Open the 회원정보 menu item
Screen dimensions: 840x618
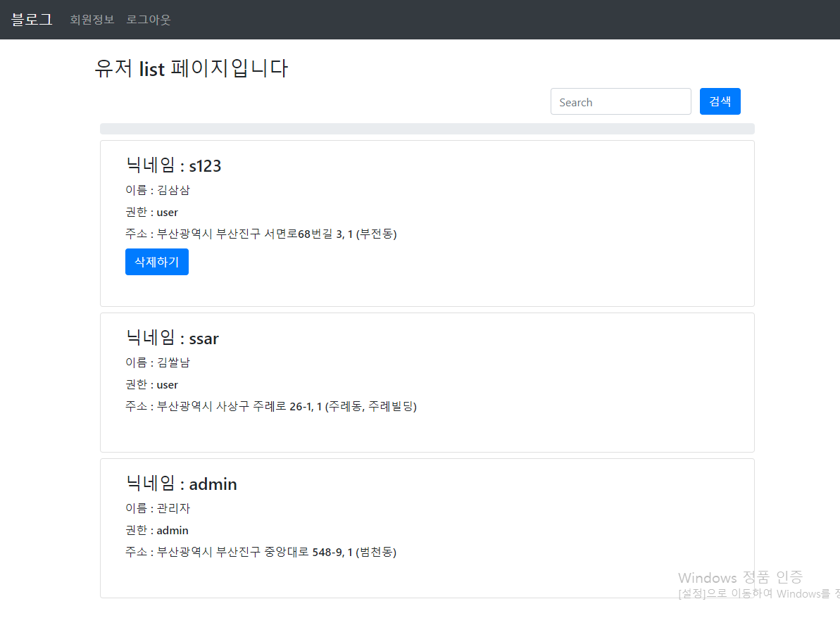(91, 20)
